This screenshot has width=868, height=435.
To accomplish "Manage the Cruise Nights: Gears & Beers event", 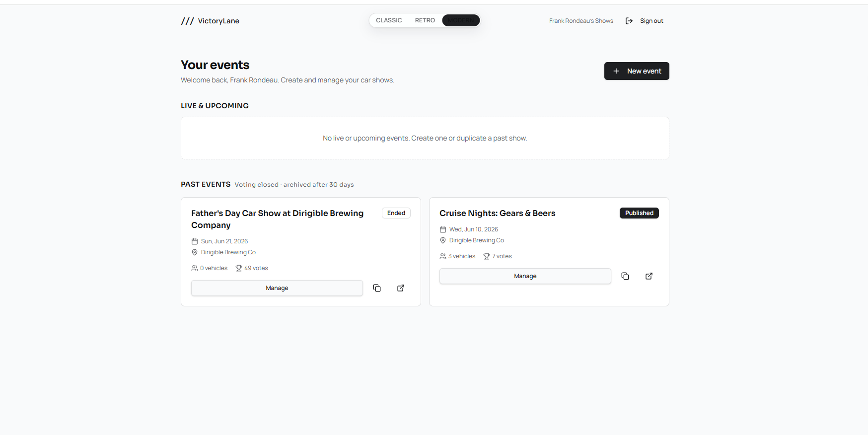I will click(x=525, y=276).
